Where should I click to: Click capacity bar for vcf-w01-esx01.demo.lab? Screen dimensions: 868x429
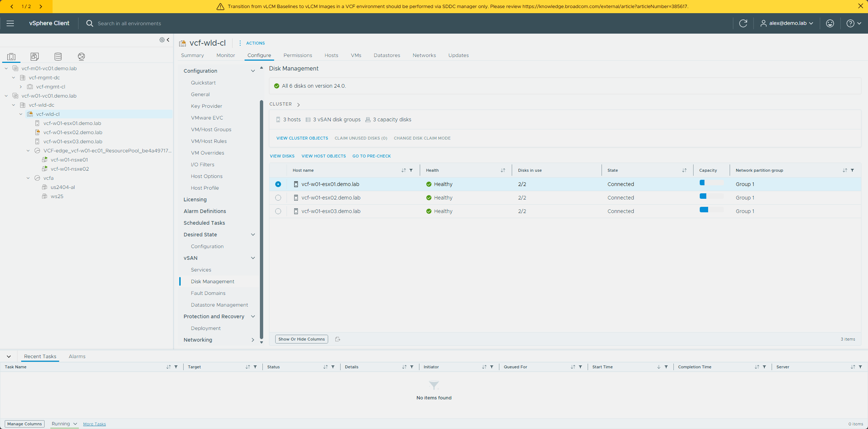click(711, 183)
